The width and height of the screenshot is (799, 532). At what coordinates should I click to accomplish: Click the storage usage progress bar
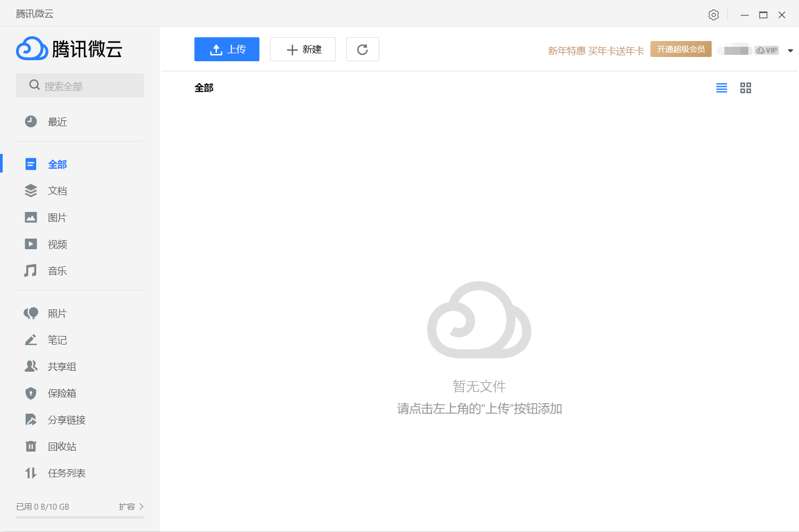[x=80, y=517]
